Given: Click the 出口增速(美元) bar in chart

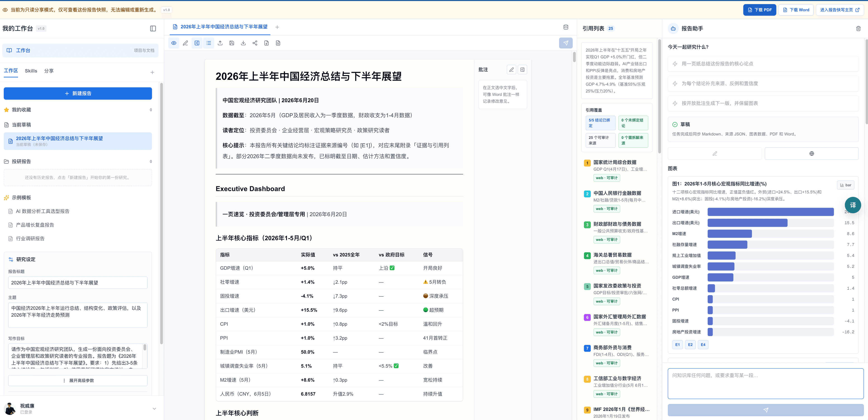Looking at the screenshot, I should [x=747, y=223].
